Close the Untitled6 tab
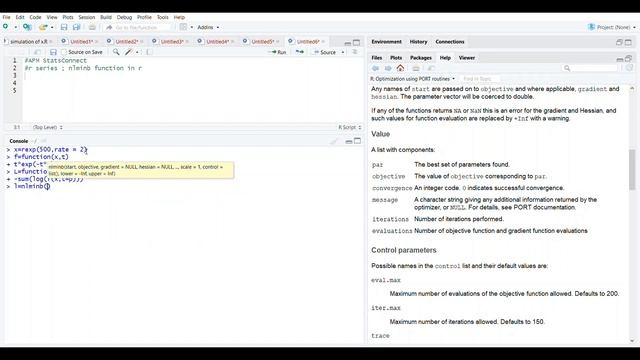640x360 pixels. (323, 42)
